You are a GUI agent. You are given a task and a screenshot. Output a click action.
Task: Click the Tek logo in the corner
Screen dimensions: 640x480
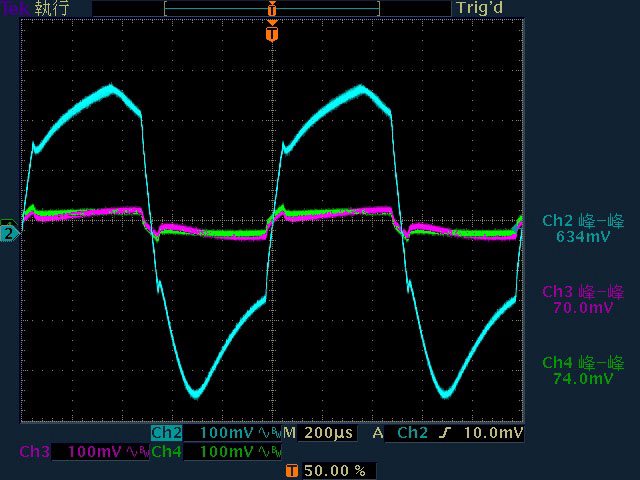tap(14, 8)
